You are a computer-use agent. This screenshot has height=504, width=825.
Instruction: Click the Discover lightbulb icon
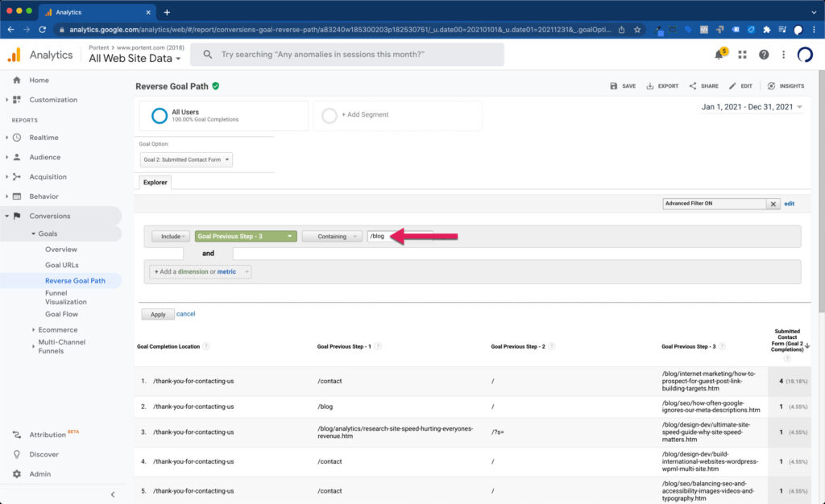pyautogui.click(x=17, y=454)
